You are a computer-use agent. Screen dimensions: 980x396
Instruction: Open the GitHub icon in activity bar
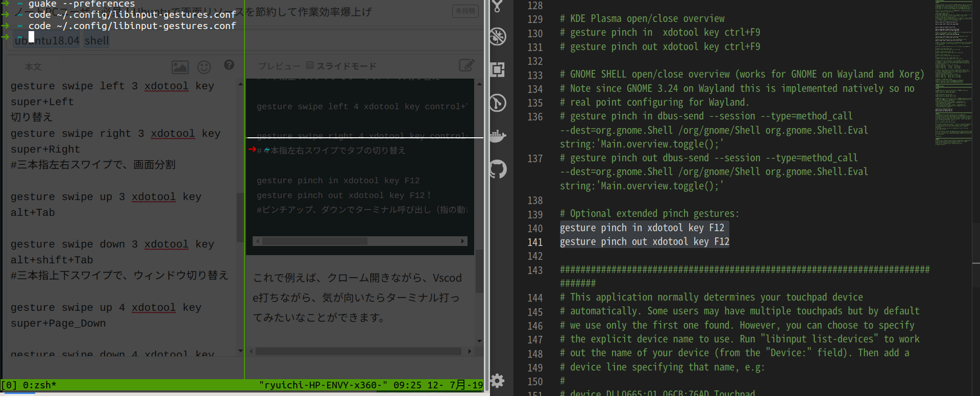coord(498,169)
